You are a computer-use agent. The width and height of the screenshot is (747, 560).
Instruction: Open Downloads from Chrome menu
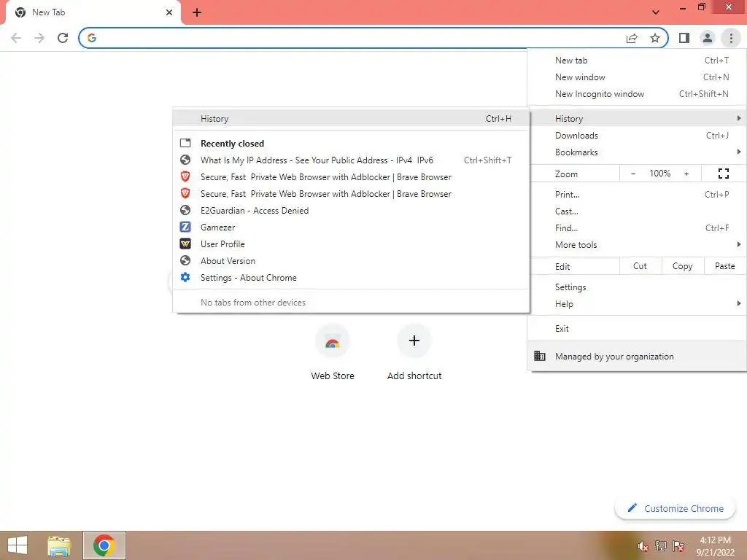click(637, 136)
